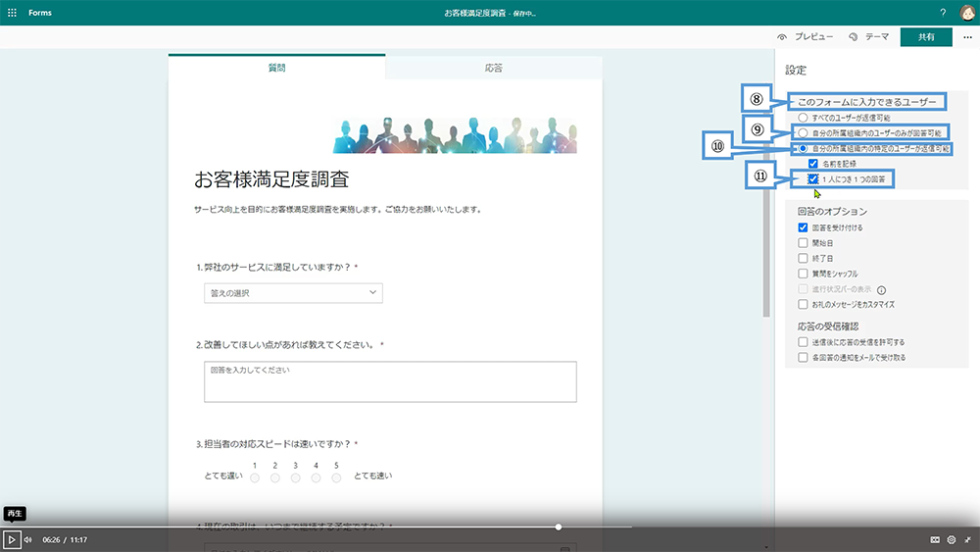This screenshot has width=980, height=552.
Task: Toggle video captions icon
Action: (x=934, y=539)
